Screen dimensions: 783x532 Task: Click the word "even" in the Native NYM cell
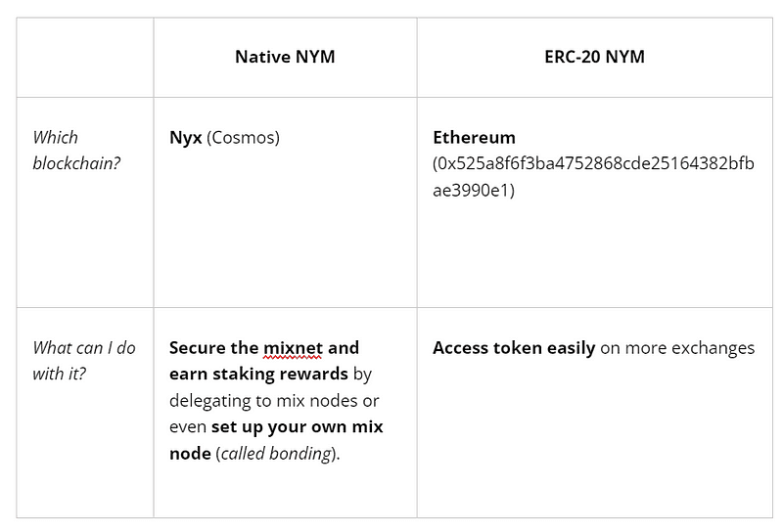188,426
